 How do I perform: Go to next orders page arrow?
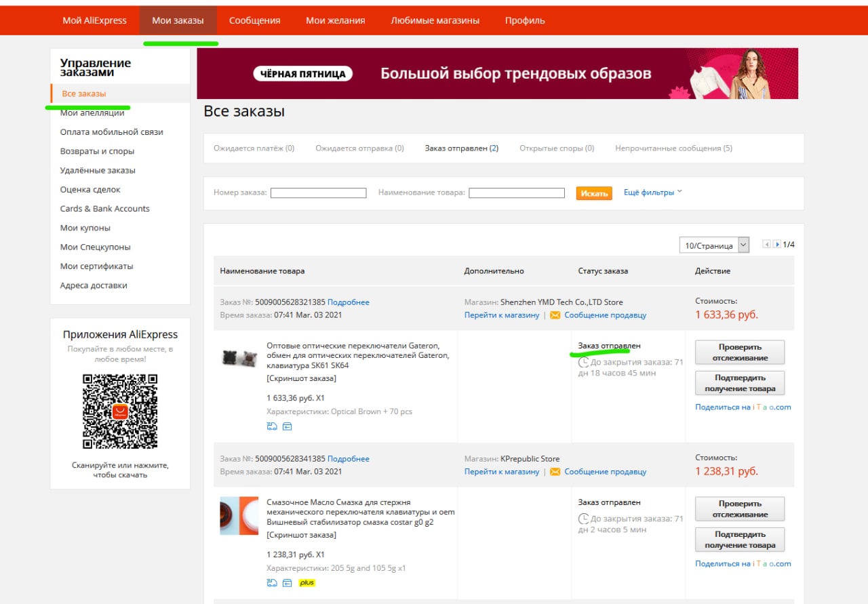pos(777,245)
